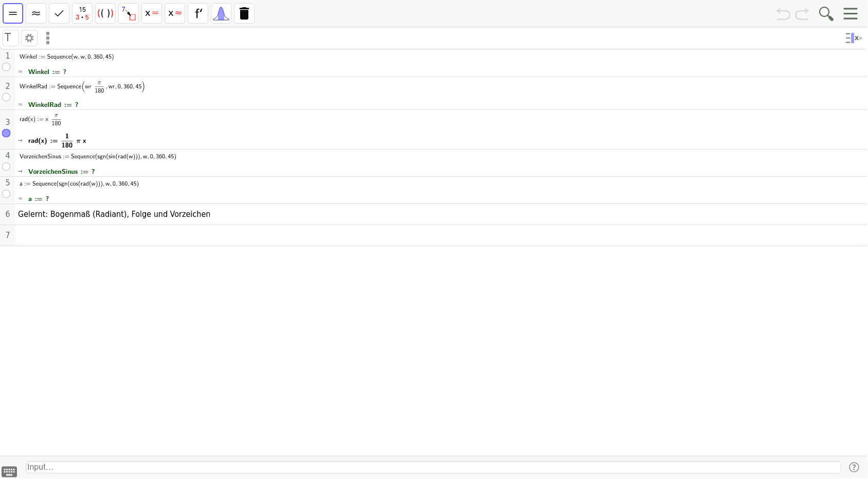This screenshot has width=868, height=479.
Task: Click input 'Winkel := Sequence(w, w, 0, 360, 45)'
Action: click(67, 57)
